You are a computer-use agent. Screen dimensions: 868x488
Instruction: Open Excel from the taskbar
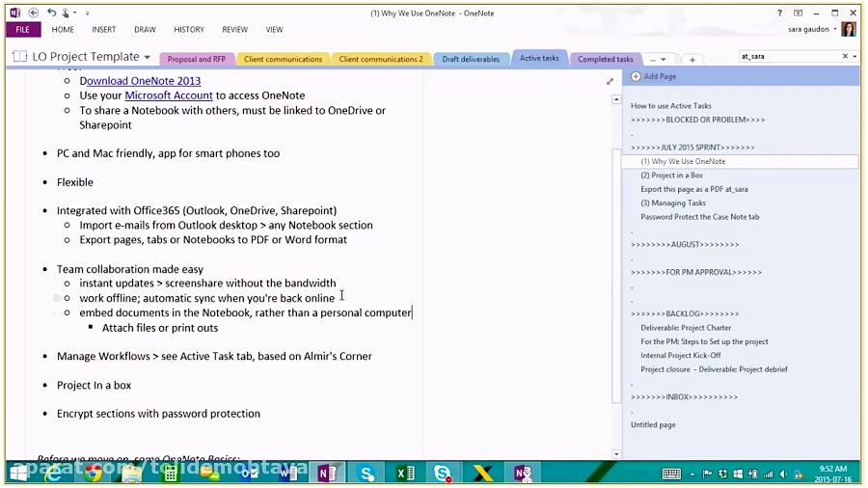click(x=406, y=474)
